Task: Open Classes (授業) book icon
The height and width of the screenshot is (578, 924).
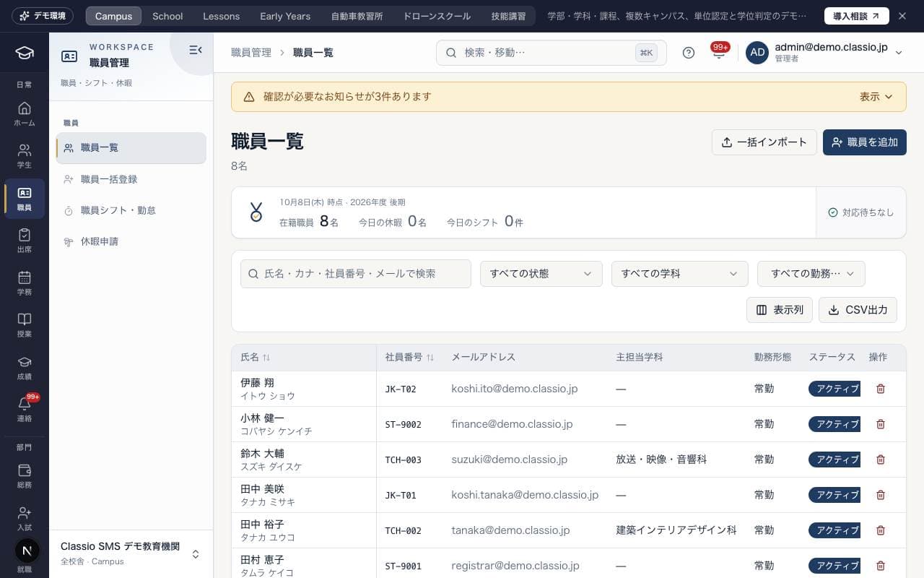Action: [x=25, y=325]
